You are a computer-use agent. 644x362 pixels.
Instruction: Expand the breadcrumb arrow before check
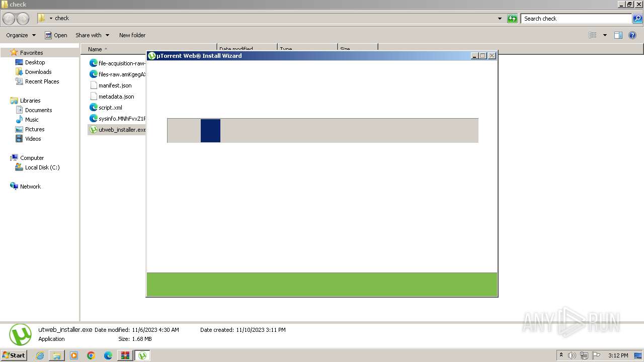click(51, 18)
